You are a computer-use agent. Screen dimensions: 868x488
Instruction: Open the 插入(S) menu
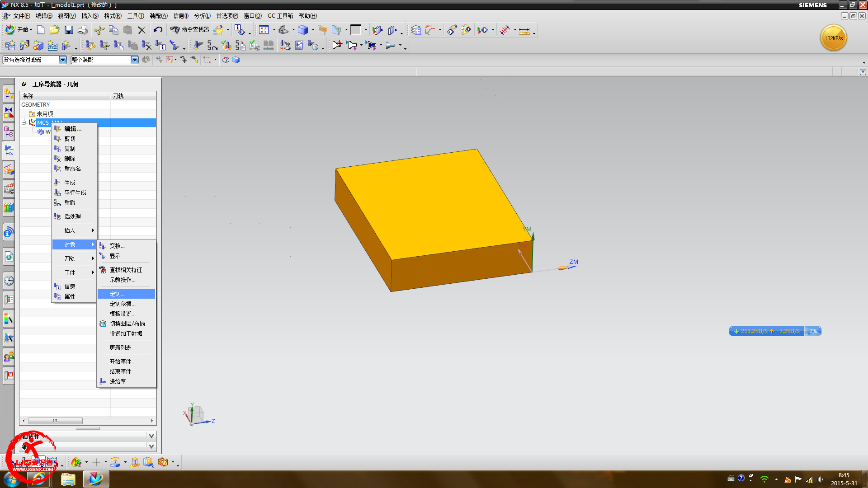90,16
